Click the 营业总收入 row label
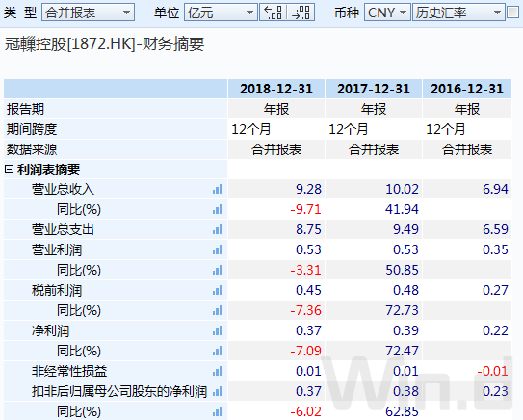This screenshot has width=523, height=420. pos(63,189)
